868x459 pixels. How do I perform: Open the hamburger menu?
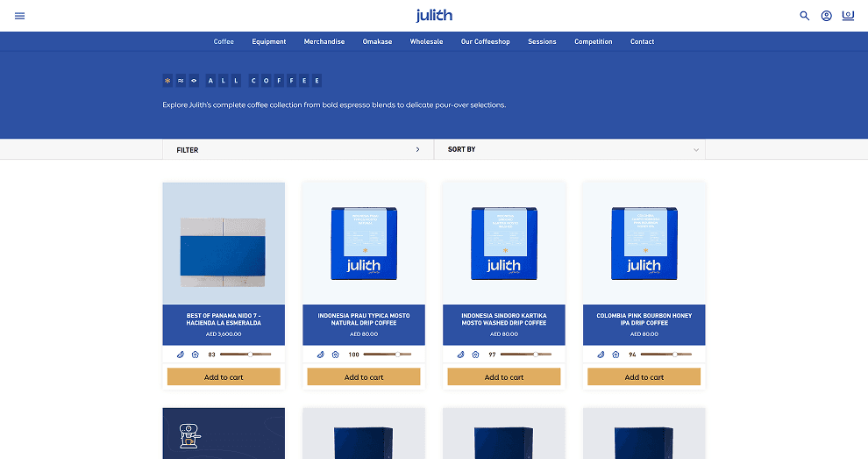click(19, 16)
